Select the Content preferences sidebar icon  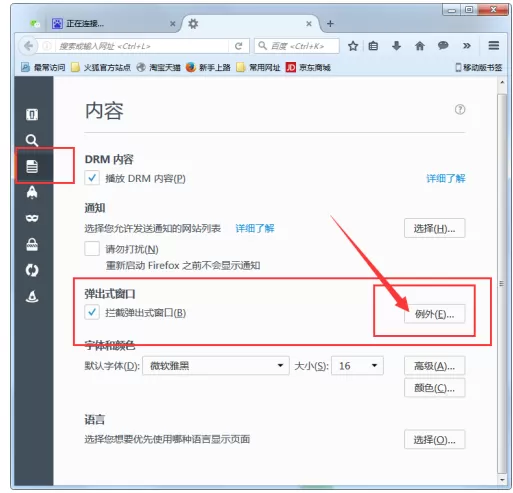[x=32, y=166]
